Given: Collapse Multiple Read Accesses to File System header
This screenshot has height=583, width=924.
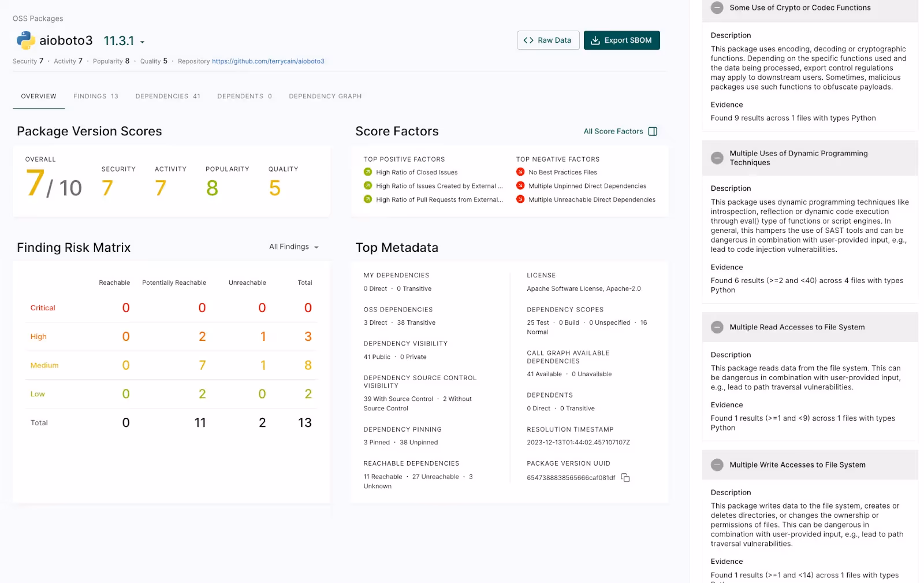Looking at the screenshot, I should coord(810,327).
